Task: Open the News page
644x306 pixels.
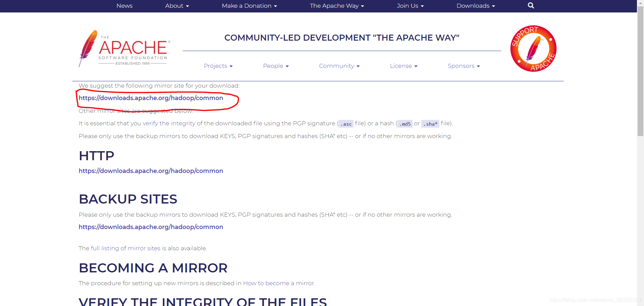Action: coord(124,6)
